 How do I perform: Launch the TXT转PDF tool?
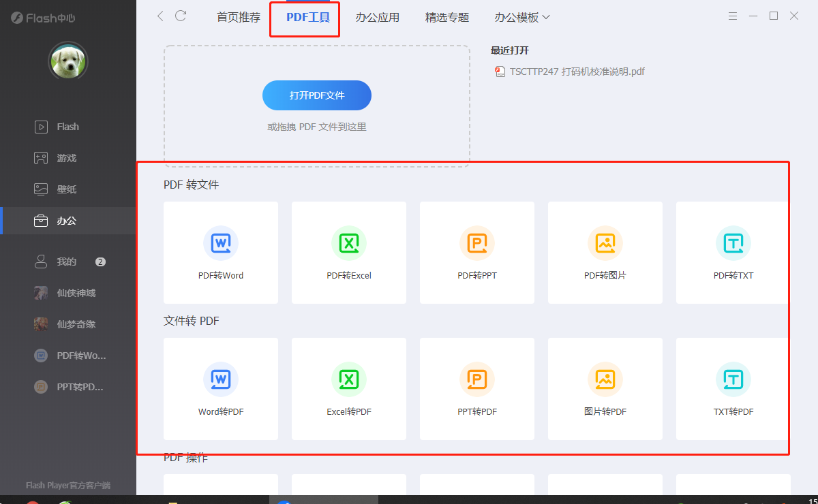point(733,389)
